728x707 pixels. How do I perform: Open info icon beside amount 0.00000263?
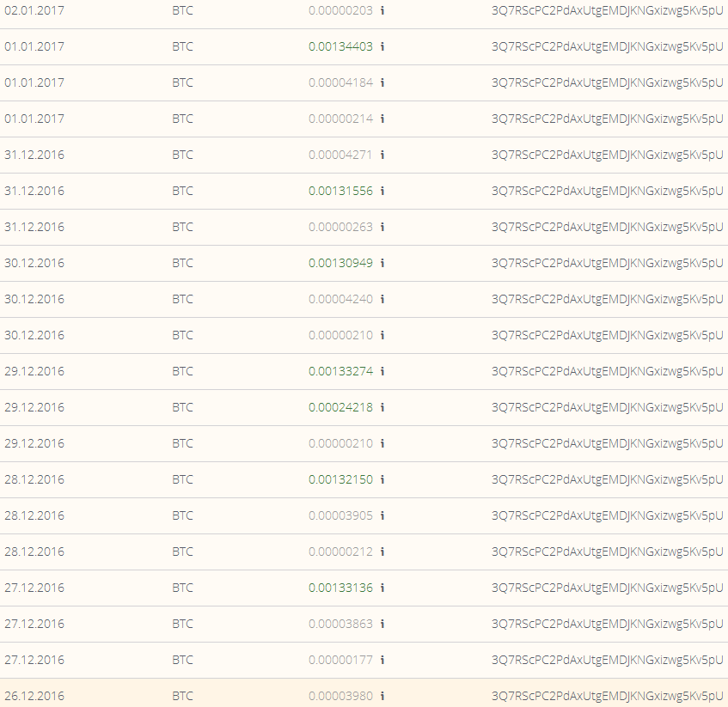[x=382, y=227]
